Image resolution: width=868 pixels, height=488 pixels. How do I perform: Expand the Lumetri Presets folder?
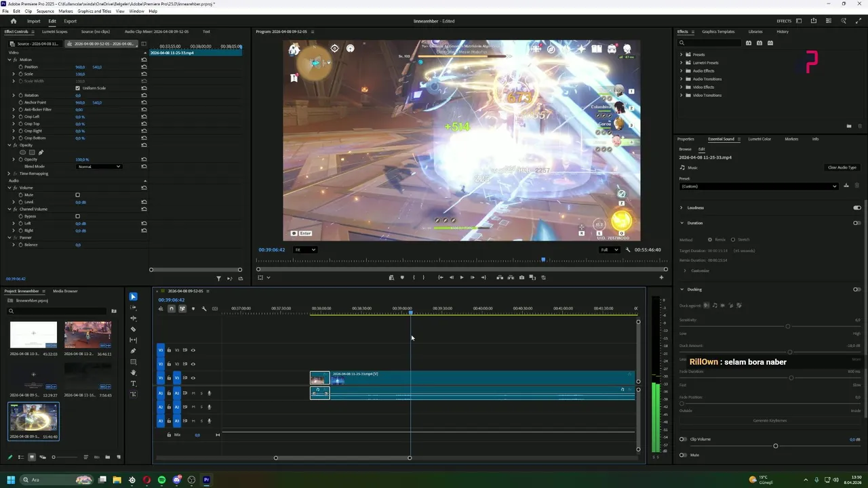(682, 62)
